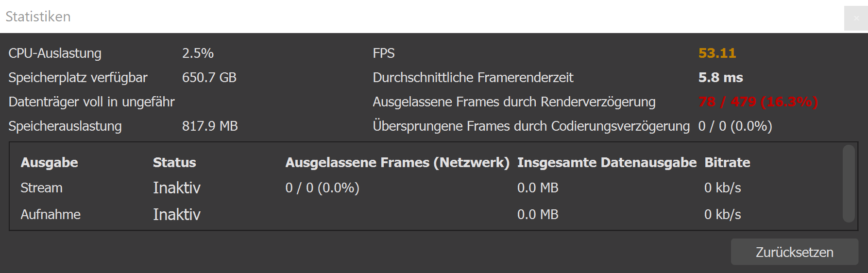Click the Datenträger voll in ungefähr label
Viewport: 868px width, 273px height.
[x=91, y=102]
